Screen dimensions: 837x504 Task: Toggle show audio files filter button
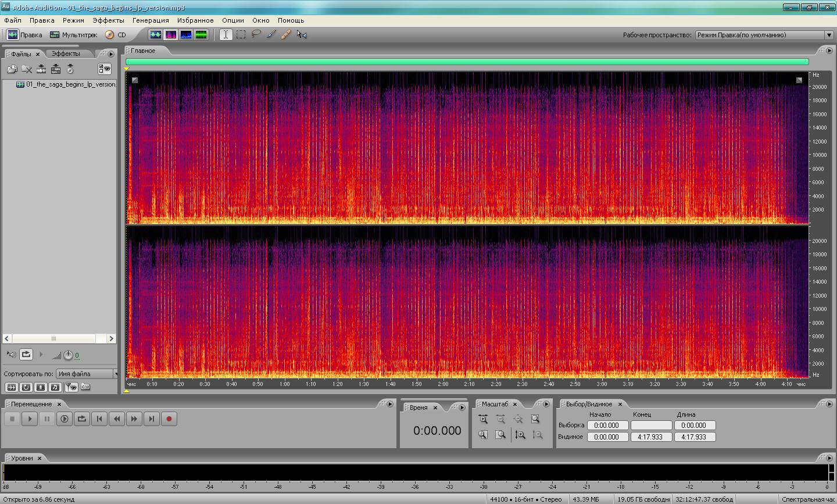point(12,387)
